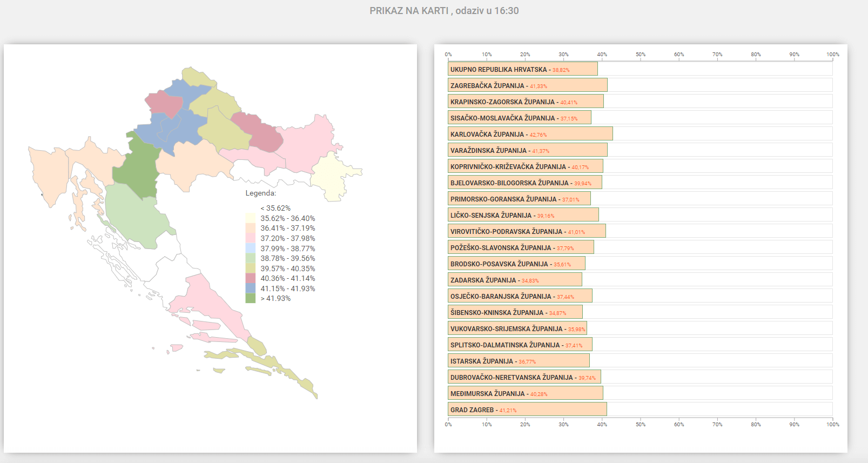Screen dimensions: 868x463
Task: Select POŽEŠKO-SLAVONSKA ŽUPANIJA bar
Action: (521, 247)
